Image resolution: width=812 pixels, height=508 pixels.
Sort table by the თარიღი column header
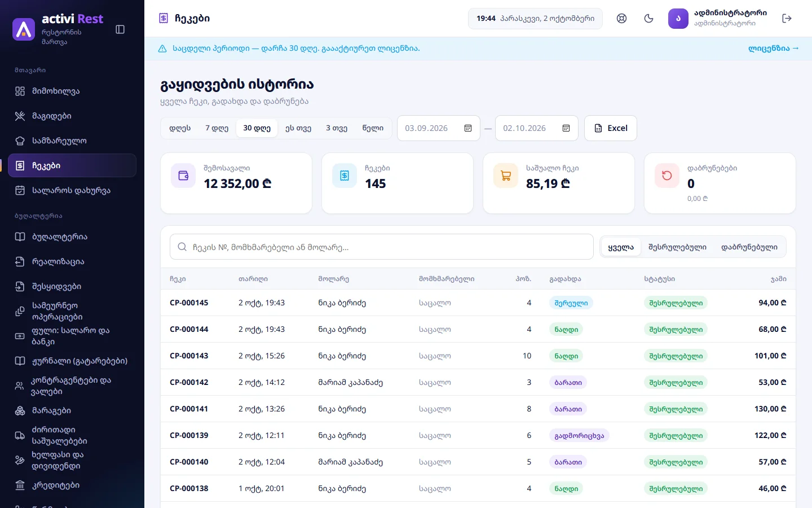(253, 279)
